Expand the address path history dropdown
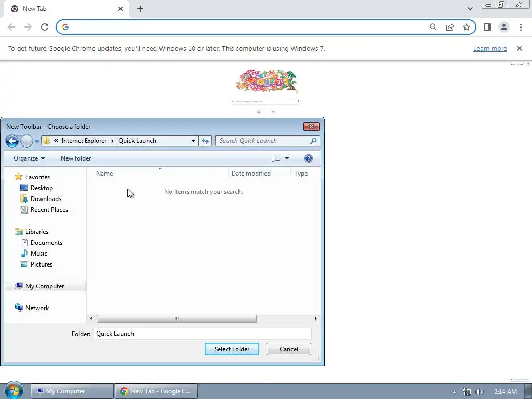532x399 pixels. pyautogui.click(x=193, y=141)
